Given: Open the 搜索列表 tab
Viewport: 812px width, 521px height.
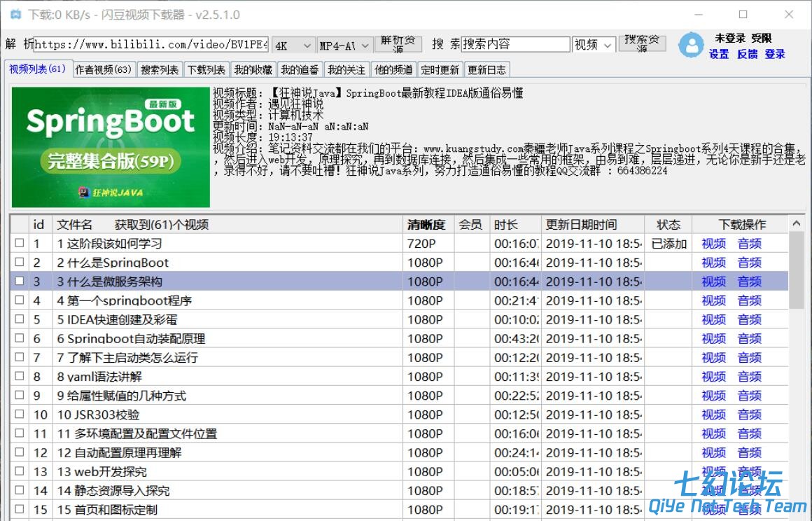Looking at the screenshot, I should coord(160,69).
